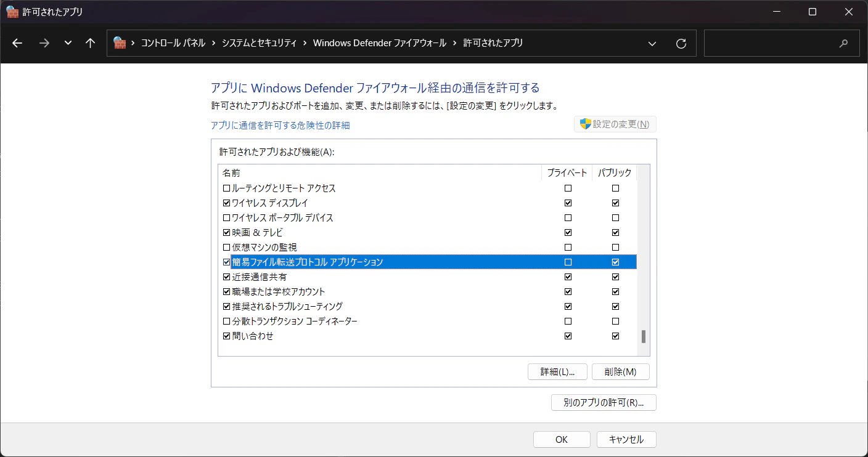Select the 近接通信共有 row text

click(x=259, y=277)
